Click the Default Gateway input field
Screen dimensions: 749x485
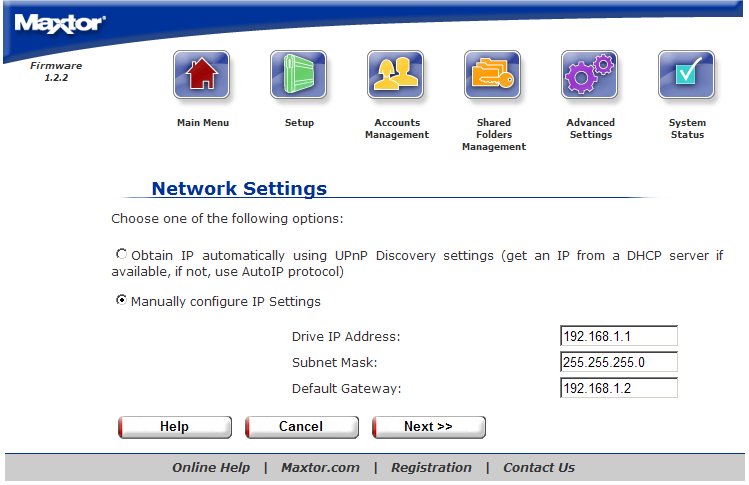coord(619,388)
